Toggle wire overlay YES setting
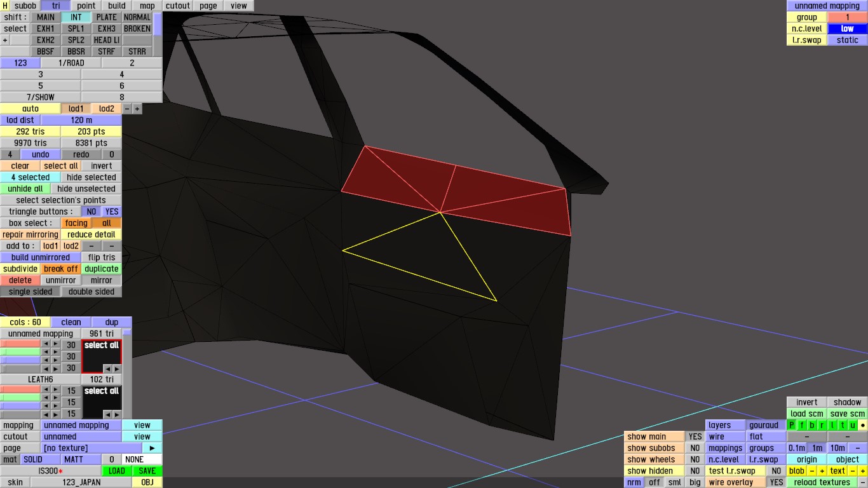This screenshot has width=868, height=488. point(776,482)
